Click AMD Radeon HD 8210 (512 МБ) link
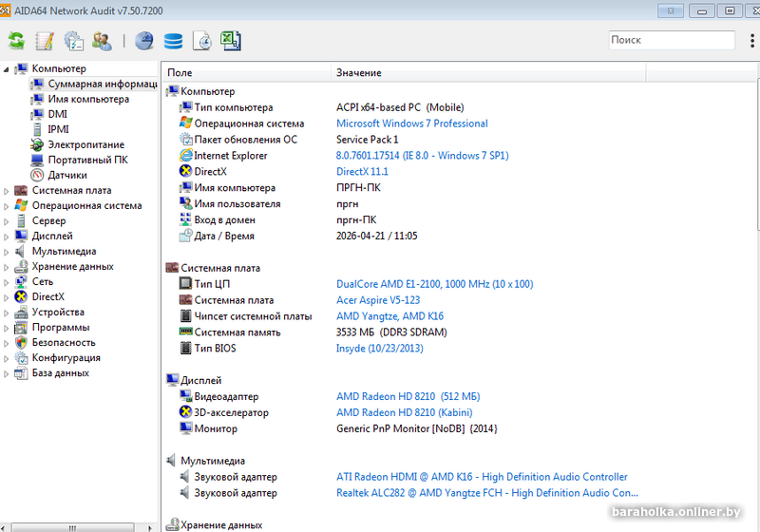The height and width of the screenshot is (532, 760). (408, 396)
